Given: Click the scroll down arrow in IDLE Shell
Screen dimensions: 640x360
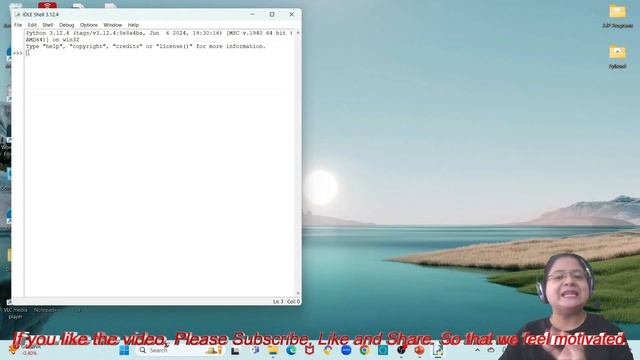Looking at the screenshot, I should click(298, 293).
